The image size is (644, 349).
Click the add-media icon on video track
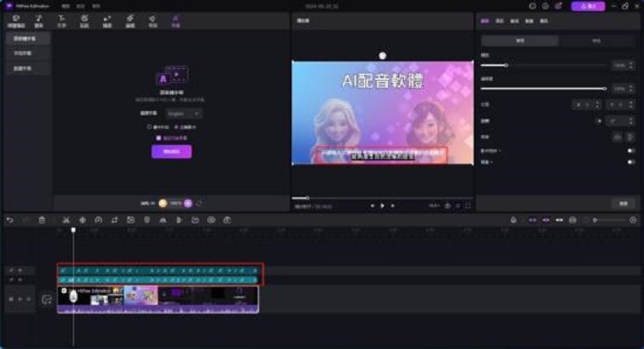pos(47,299)
